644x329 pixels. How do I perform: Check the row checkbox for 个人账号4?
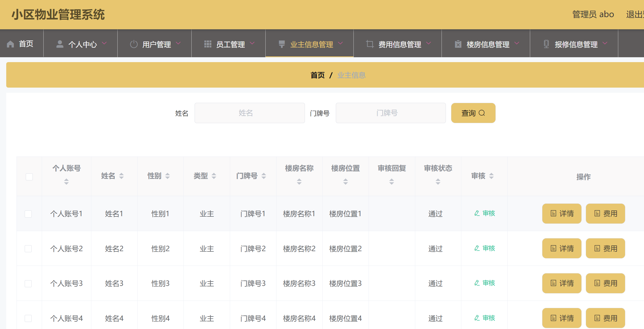(28, 318)
